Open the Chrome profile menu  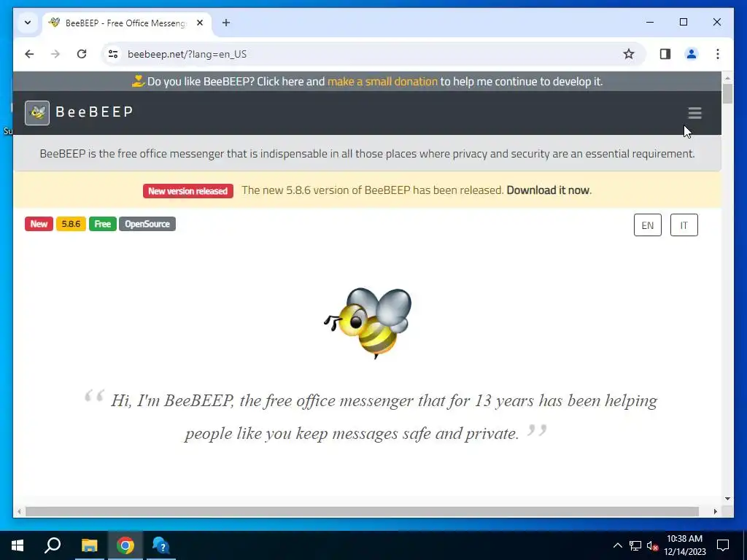(692, 54)
